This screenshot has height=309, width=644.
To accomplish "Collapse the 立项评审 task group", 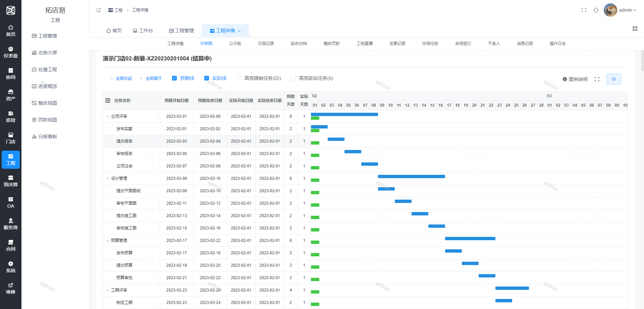I will [108, 116].
